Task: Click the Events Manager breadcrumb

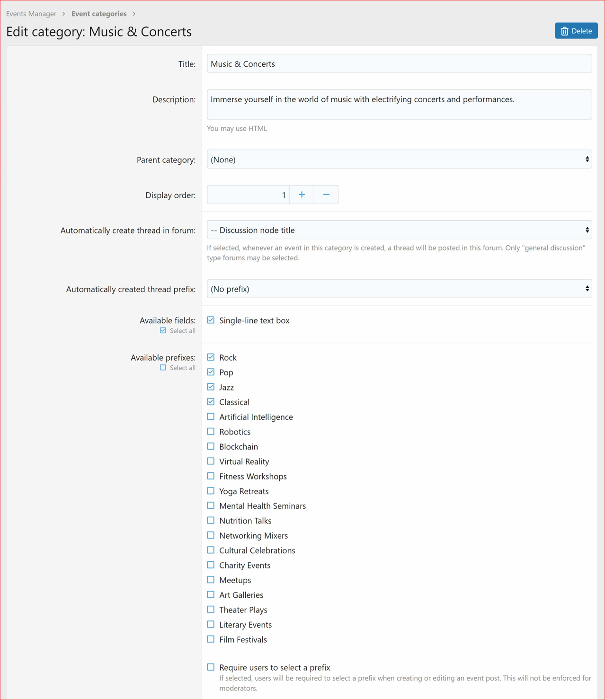Action: 31,14
